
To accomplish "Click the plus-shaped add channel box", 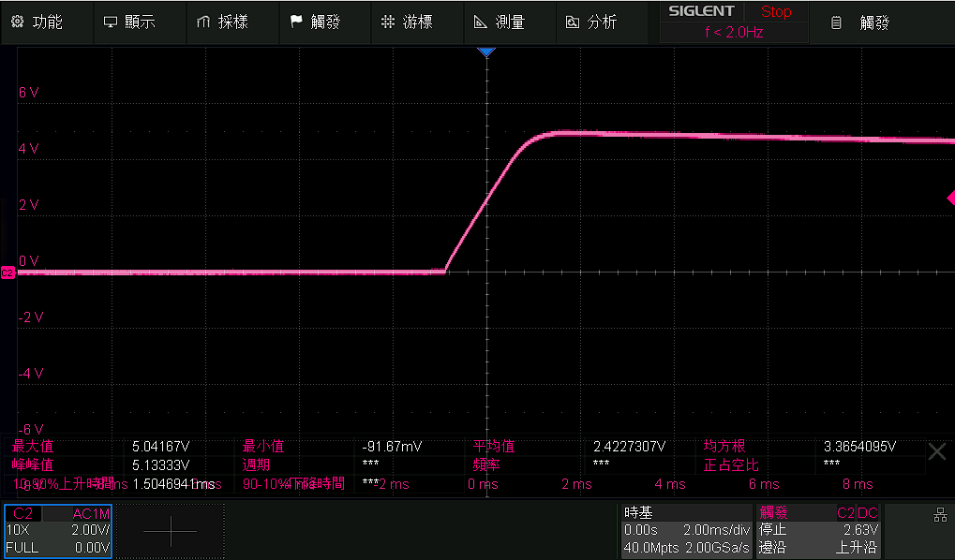I will pyautogui.click(x=170, y=531).
